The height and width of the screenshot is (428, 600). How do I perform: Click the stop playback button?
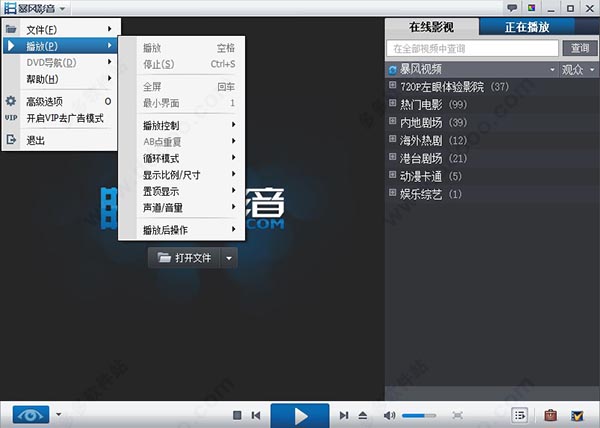tap(237, 415)
